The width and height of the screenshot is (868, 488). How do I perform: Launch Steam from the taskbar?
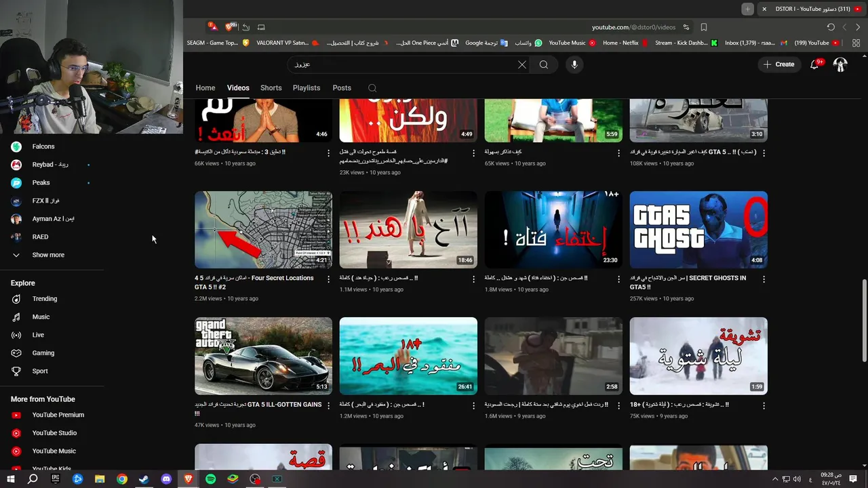click(x=144, y=479)
